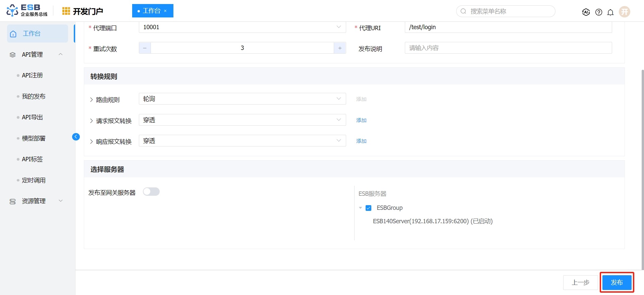Click the portal grid app icon
The image size is (644, 295).
tap(66, 11)
